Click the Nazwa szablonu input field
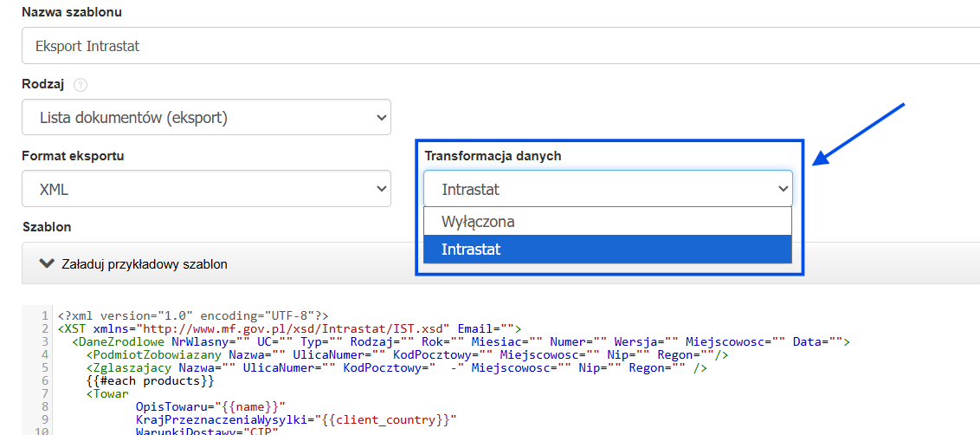Image resolution: width=980 pixels, height=435 pixels. pos(500,46)
